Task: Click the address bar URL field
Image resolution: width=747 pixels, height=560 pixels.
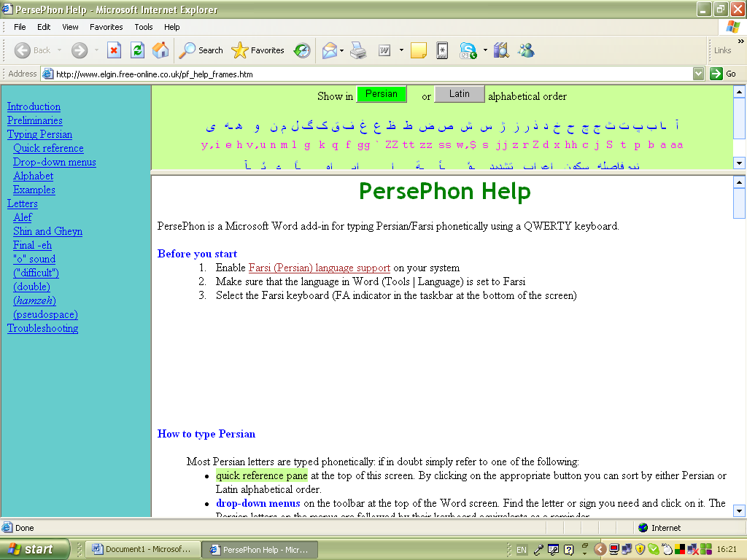Action: (367, 74)
